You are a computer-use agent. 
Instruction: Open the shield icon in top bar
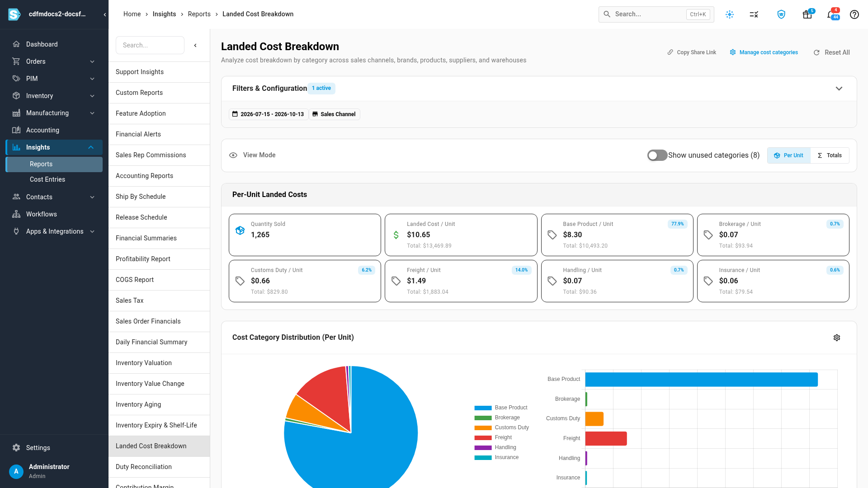tap(781, 14)
